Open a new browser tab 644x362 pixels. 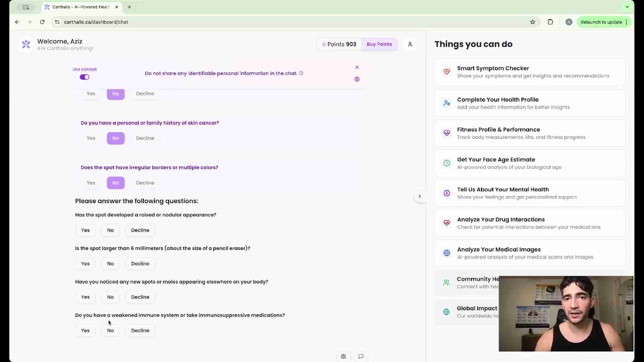pos(129,7)
